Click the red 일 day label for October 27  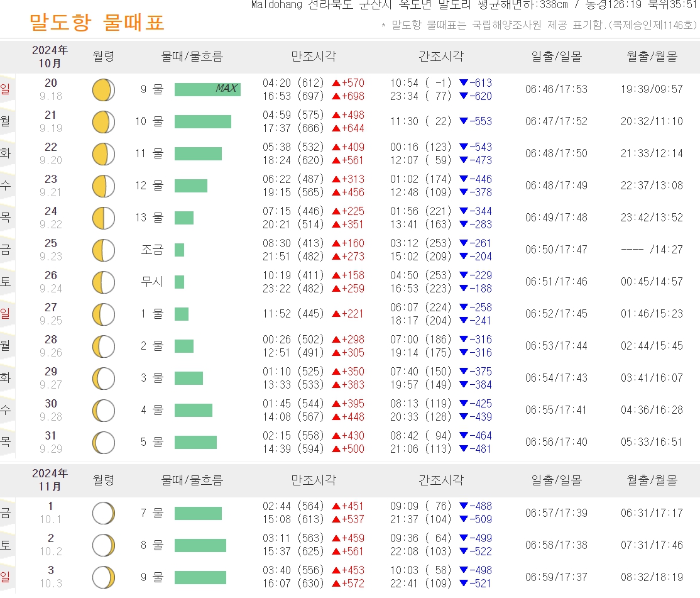tap(6, 314)
